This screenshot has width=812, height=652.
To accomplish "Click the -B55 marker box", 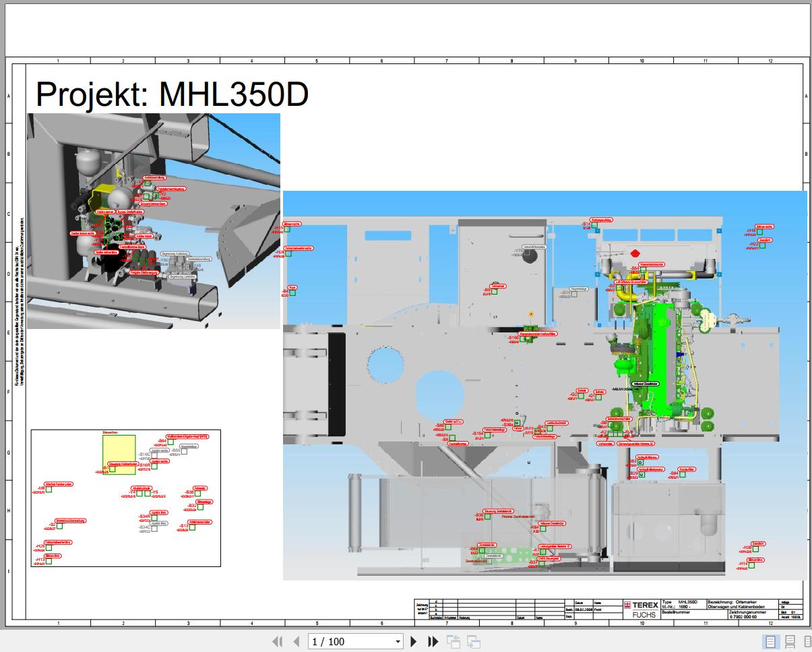I will 184,451.
